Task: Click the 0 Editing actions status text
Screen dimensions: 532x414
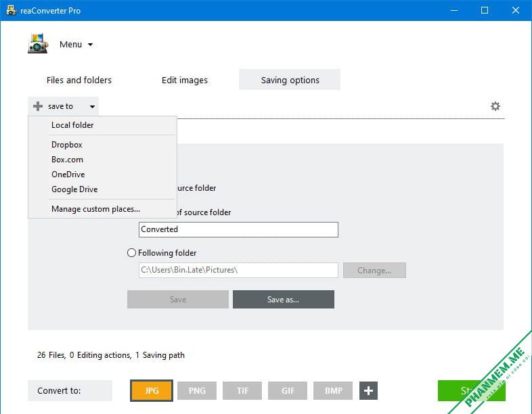Action: tap(100, 355)
